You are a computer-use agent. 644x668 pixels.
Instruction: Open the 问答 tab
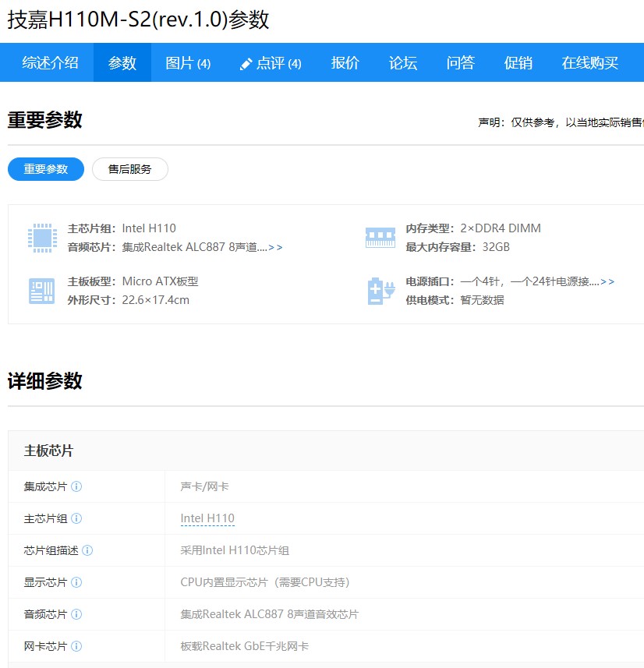pyautogui.click(x=460, y=62)
